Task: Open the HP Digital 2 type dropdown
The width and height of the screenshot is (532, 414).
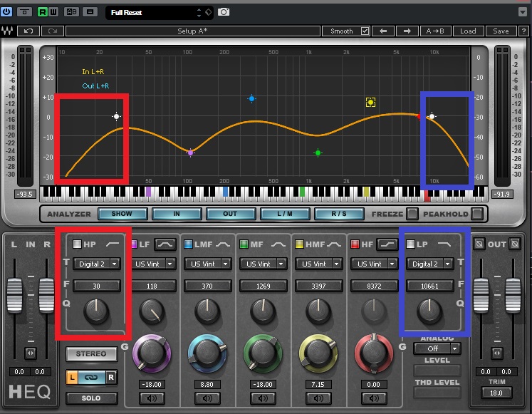Action: click(97, 264)
